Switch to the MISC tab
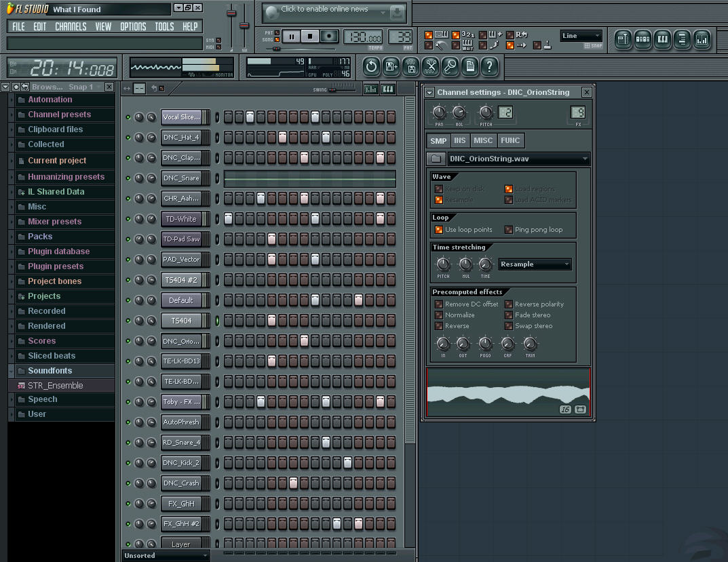This screenshot has height=562, width=728. pyautogui.click(x=483, y=140)
